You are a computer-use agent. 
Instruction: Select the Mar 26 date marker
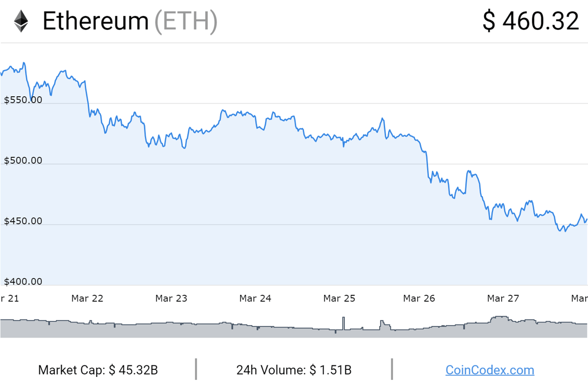[419, 298]
